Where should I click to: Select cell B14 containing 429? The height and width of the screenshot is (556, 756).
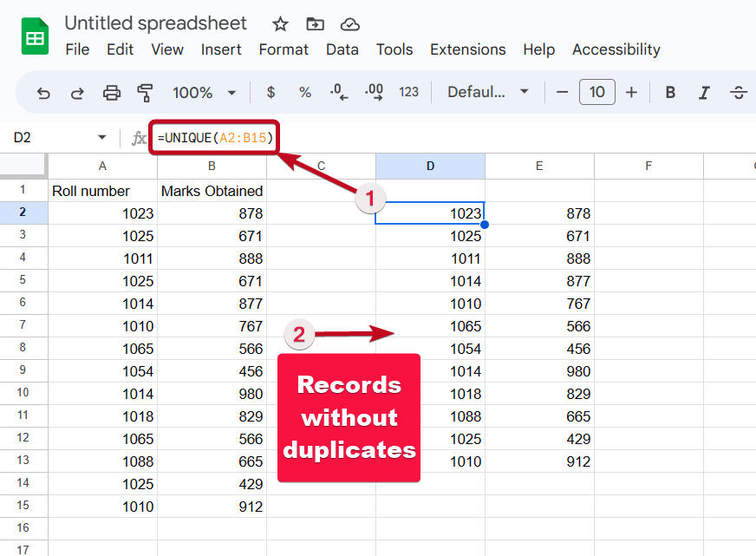click(212, 484)
